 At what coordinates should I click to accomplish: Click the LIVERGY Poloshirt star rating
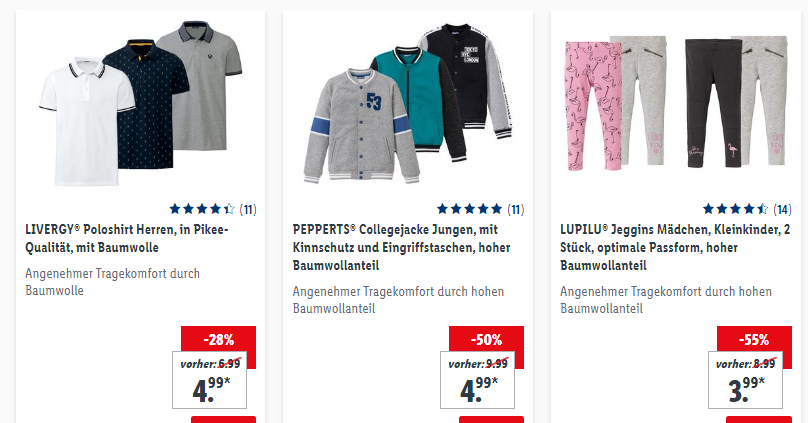(x=202, y=209)
